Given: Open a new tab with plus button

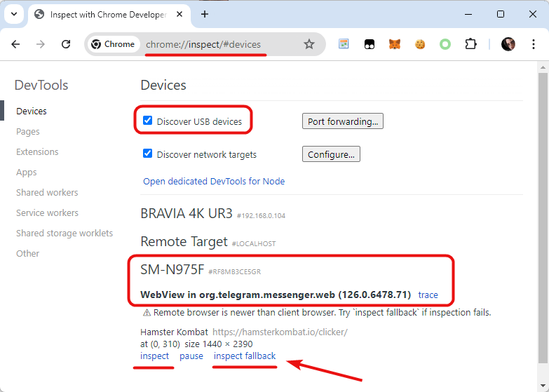Looking at the screenshot, I should point(205,14).
